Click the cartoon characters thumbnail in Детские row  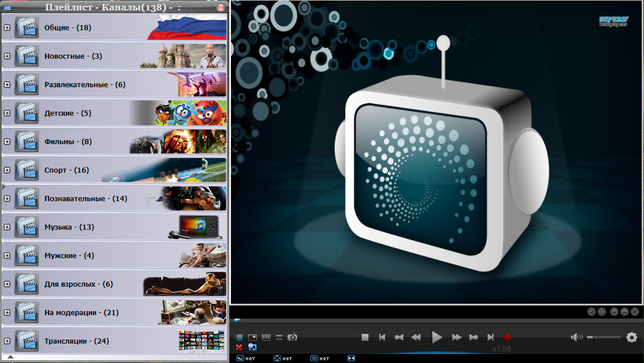coord(190,113)
